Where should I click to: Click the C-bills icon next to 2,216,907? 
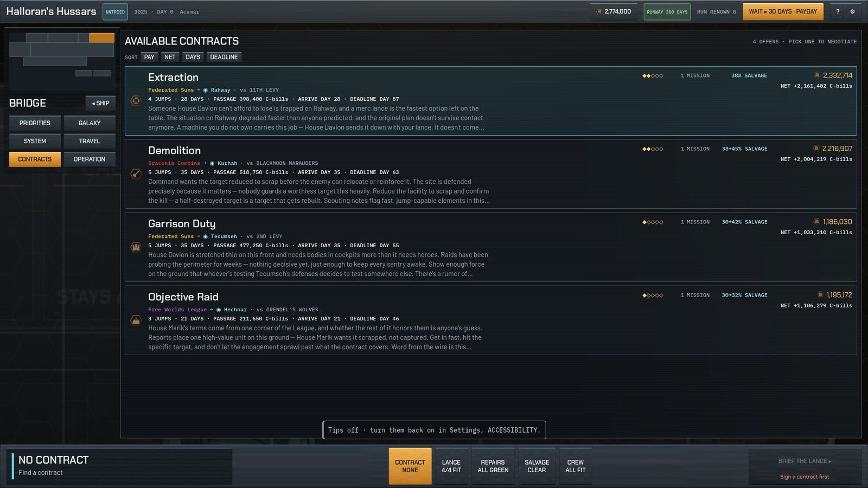[x=816, y=149]
